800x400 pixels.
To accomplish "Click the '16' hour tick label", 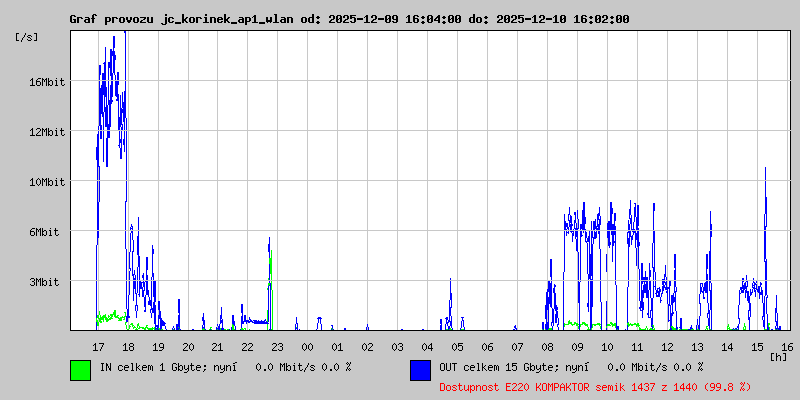I will click(786, 347).
